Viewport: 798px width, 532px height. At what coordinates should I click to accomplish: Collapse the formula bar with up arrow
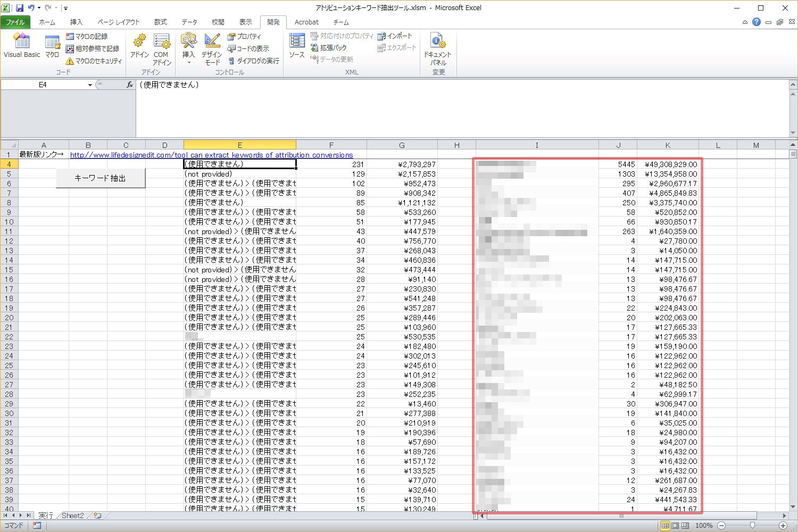click(x=793, y=85)
